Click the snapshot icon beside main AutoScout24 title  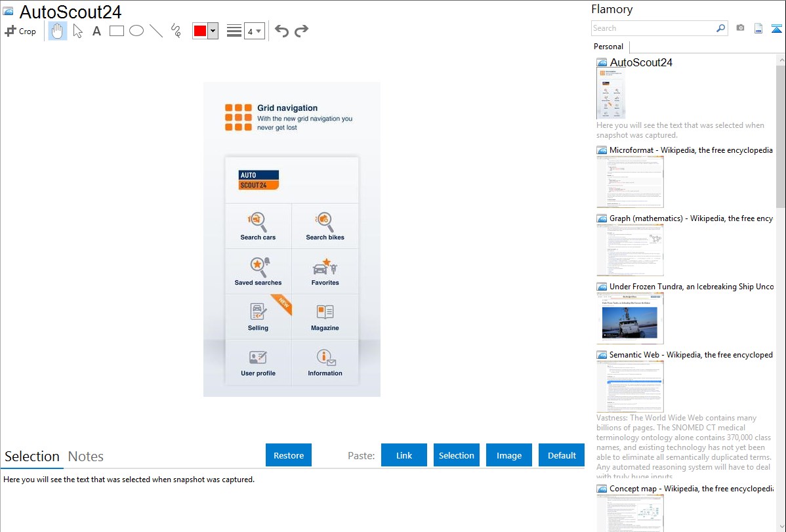pos(8,11)
